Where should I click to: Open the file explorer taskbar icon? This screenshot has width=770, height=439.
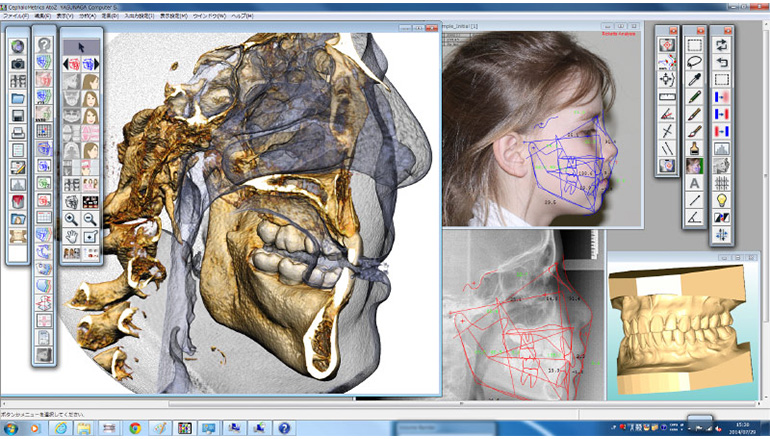[x=84, y=429]
